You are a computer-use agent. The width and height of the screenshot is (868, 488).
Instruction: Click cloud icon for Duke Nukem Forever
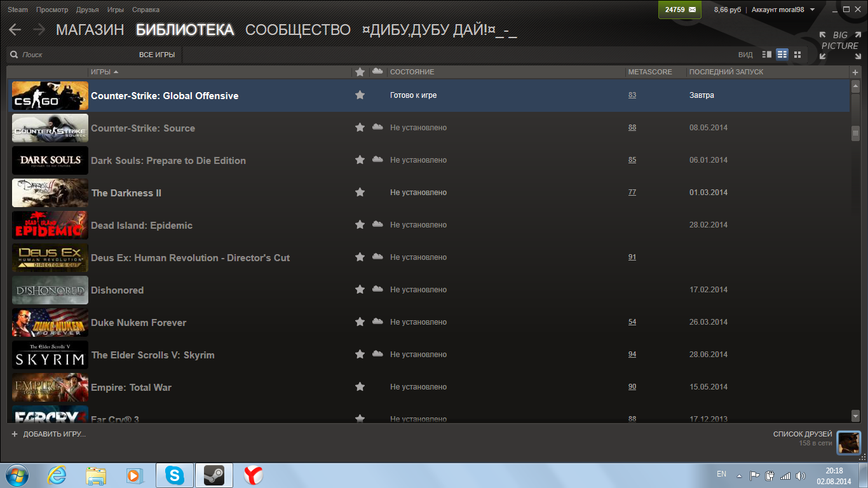(377, 321)
